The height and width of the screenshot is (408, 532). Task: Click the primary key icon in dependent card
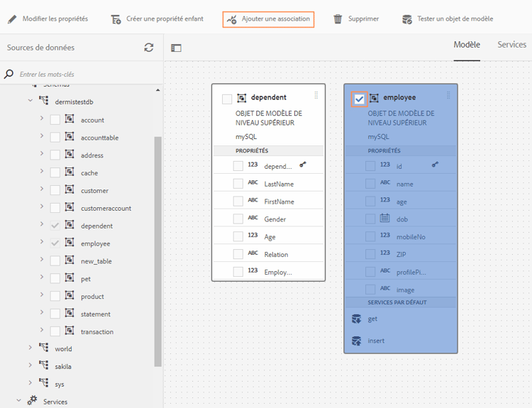click(303, 165)
